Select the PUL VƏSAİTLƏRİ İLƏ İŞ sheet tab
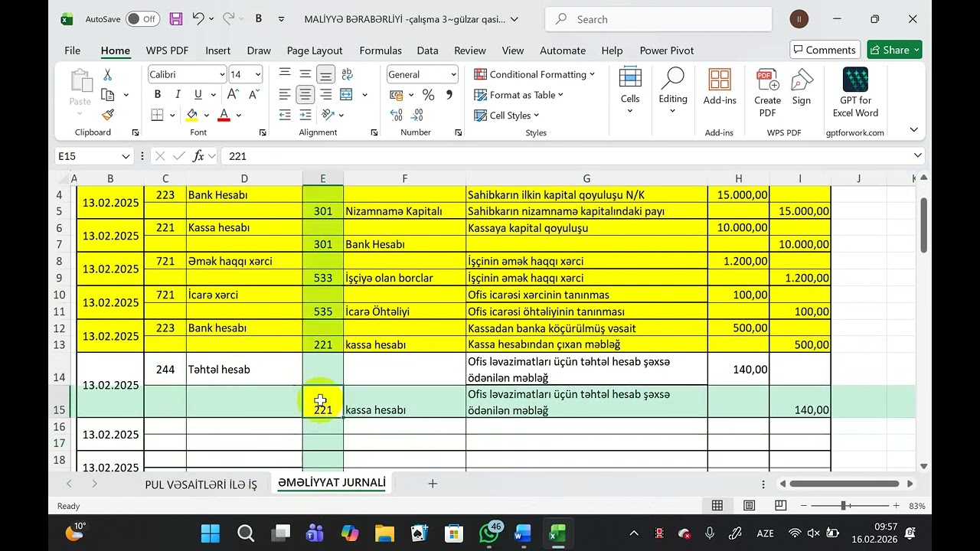 (x=201, y=484)
